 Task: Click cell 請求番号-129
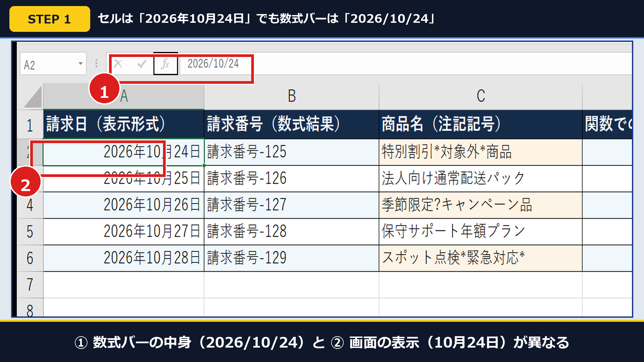pos(291,258)
